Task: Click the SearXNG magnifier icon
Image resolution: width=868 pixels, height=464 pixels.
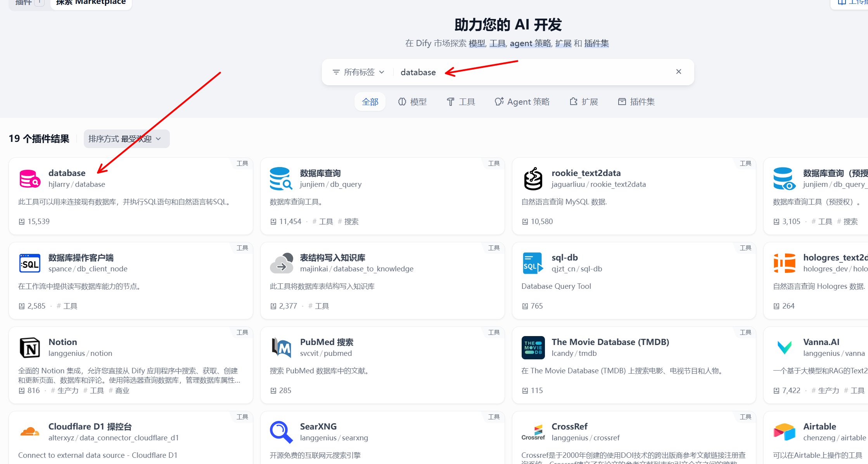Action: [281, 432]
